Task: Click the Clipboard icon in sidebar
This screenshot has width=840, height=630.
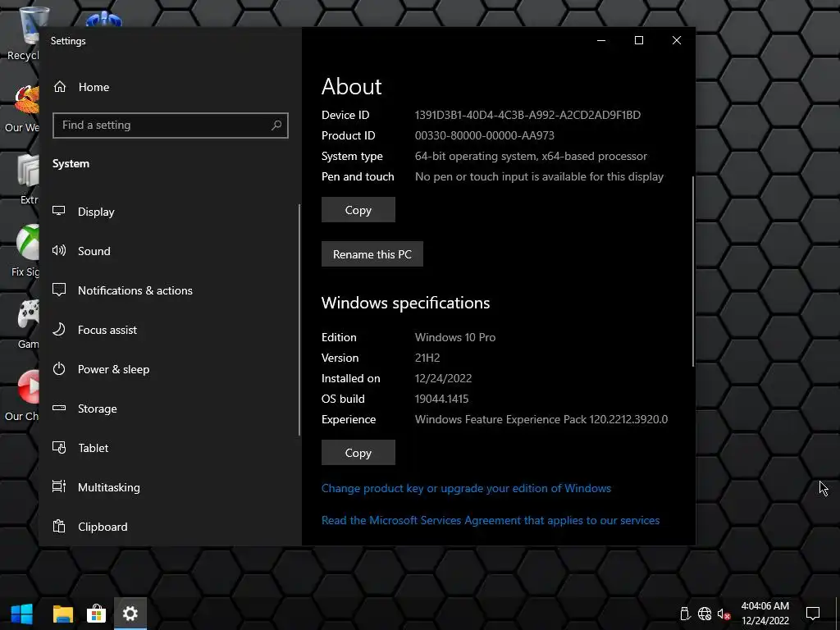Action: click(59, 526)
